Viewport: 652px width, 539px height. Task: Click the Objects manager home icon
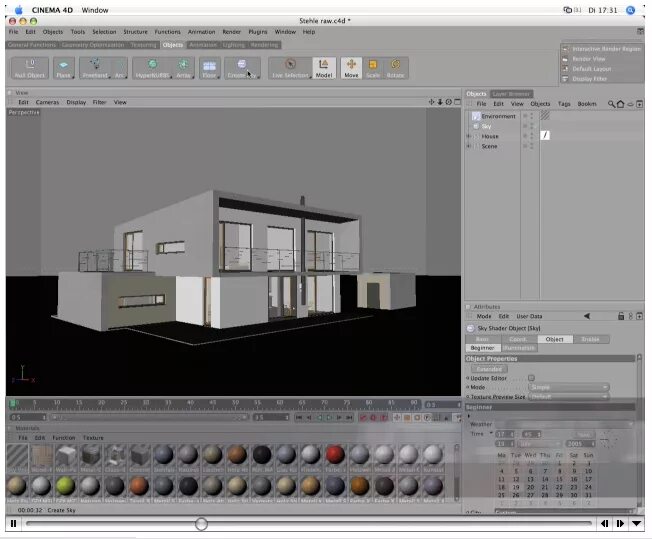(620, 104)
